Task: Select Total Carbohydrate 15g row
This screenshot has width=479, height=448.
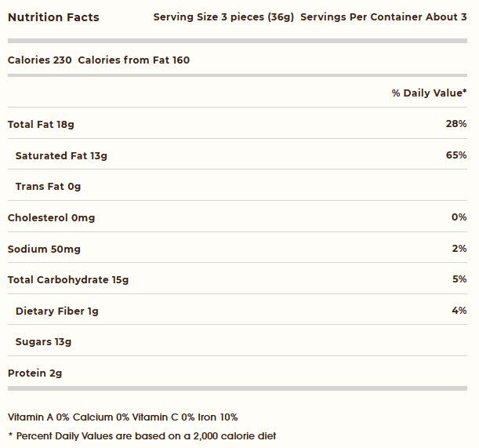Action: click(x=238, y=279)
